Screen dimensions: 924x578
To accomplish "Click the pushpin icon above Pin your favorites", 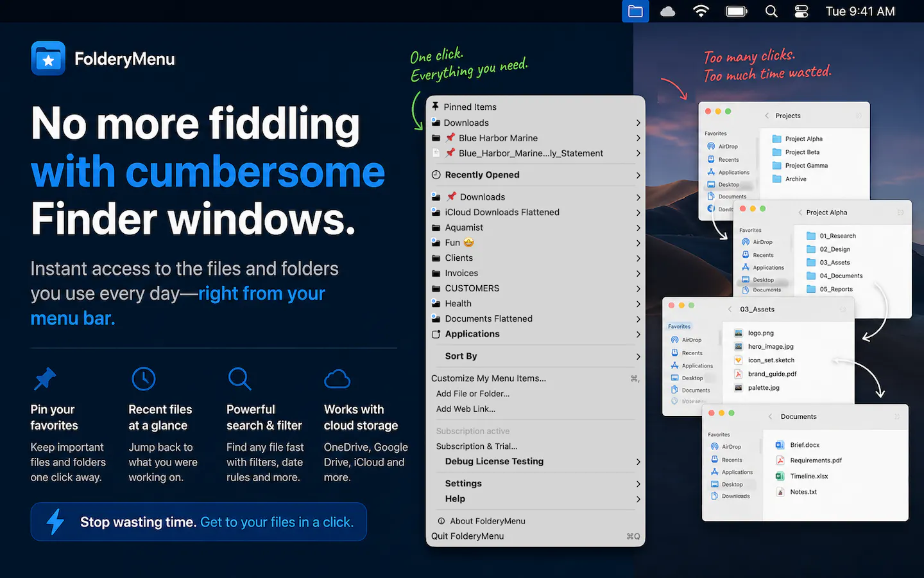I will [45, 379].
